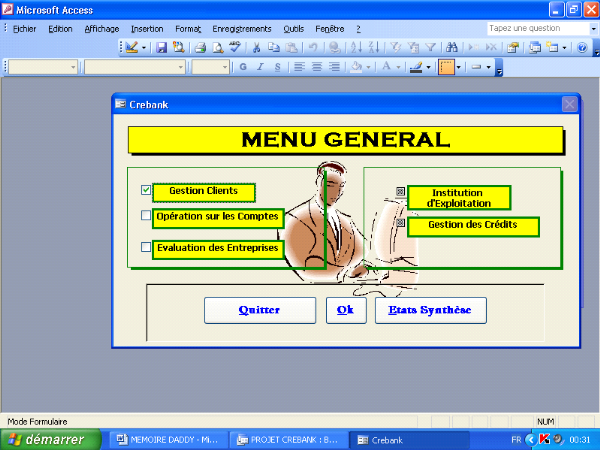Center align text
This screenshot has height=450, width=600.
tap(317, 67)
